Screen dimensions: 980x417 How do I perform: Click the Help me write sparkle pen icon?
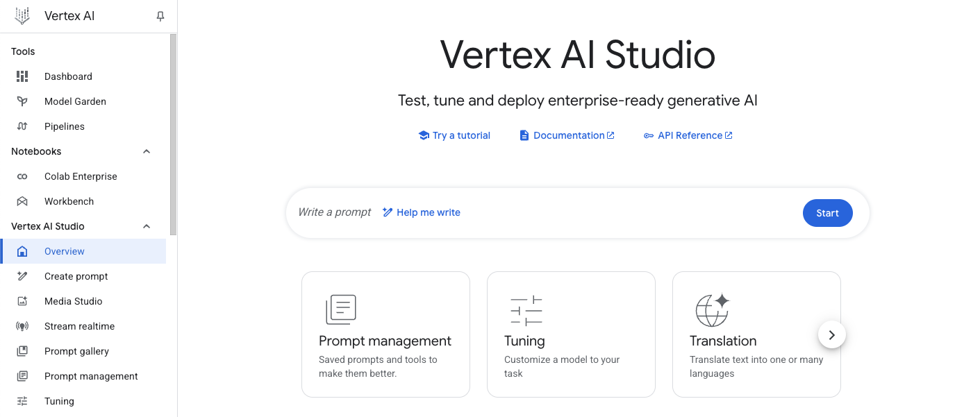(388, 212)
